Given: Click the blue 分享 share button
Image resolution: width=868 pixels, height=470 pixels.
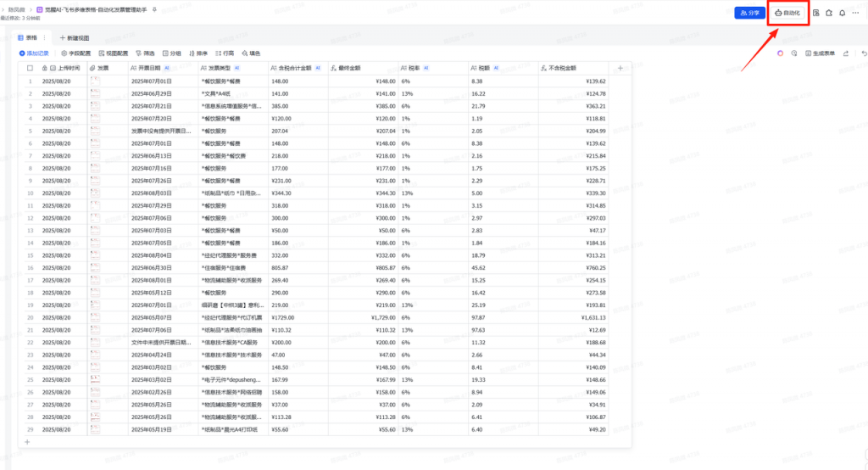Looking at the screenshot, I should [x=749, y=13].
